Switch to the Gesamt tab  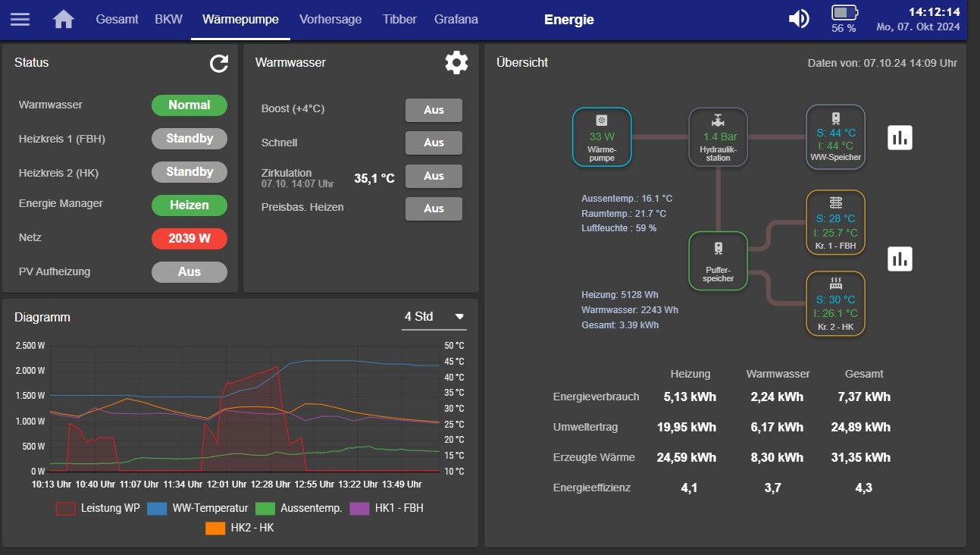[117, 20]
